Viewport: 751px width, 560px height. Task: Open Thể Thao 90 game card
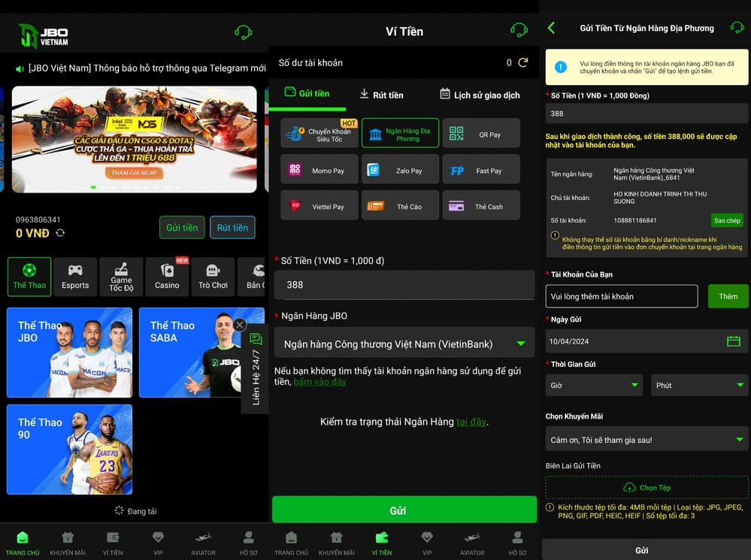coord(69,450)
